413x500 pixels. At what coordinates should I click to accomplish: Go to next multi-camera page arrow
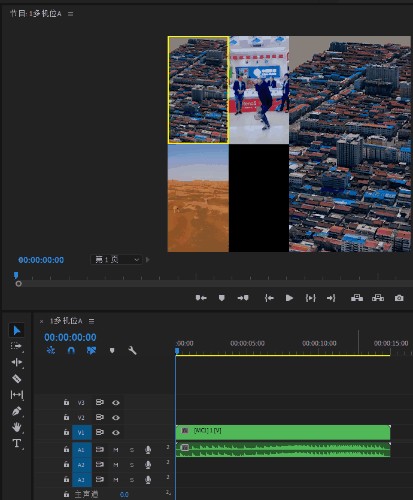148,259
